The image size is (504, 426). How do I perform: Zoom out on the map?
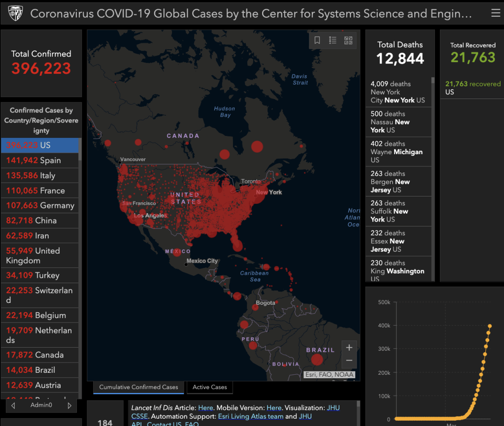click(349, 361)
